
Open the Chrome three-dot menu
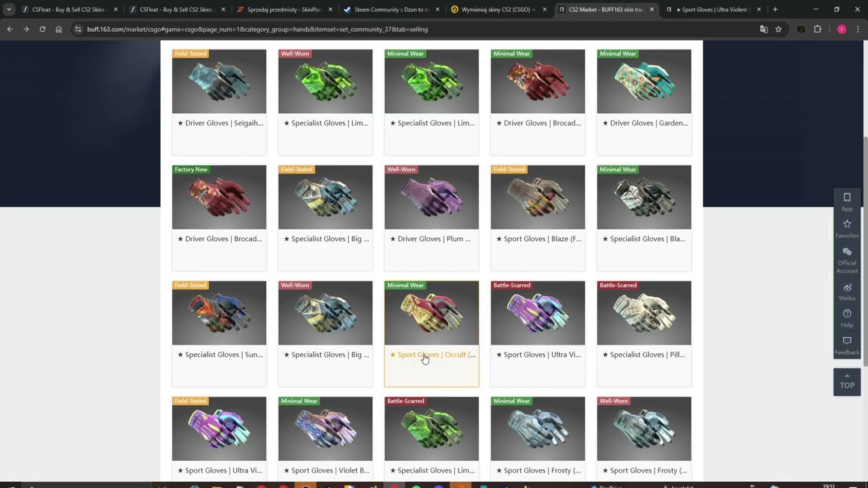pyautogui.click(x=858, y=29)
